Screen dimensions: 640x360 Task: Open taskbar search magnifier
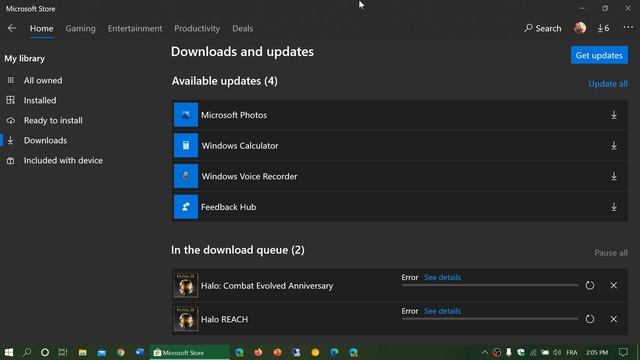27,352
